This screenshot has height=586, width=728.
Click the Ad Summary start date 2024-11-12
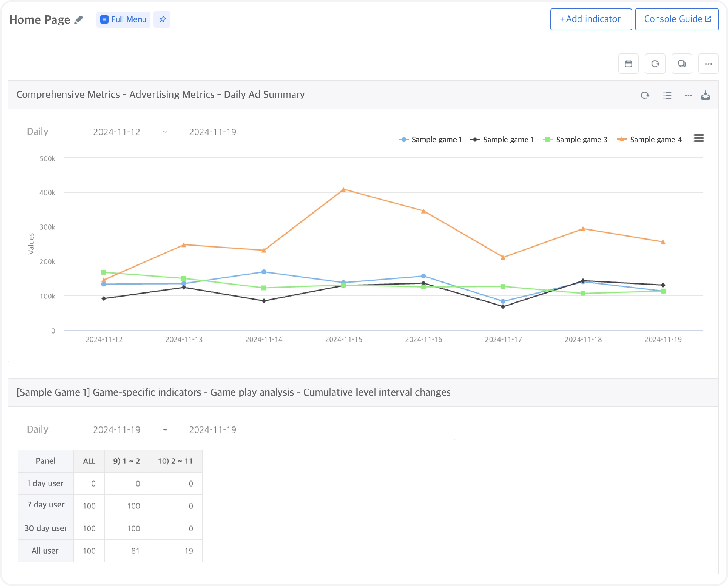(x=116, y=132)
